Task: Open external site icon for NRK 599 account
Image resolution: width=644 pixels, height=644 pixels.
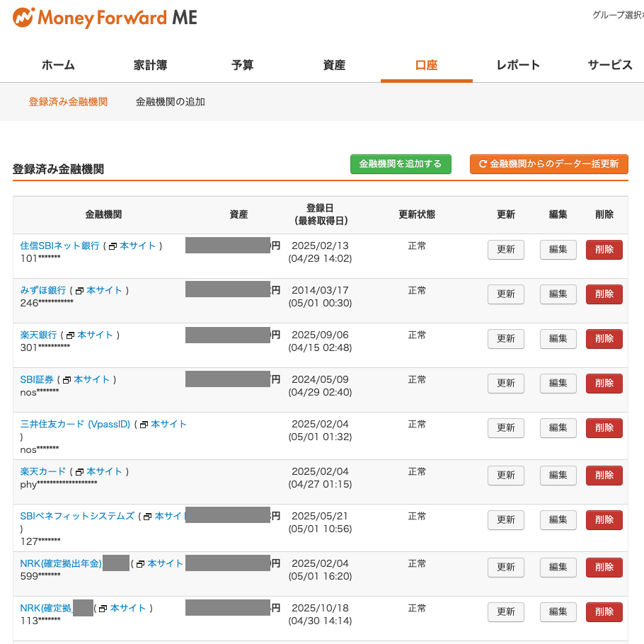Action: coord(140,564)
